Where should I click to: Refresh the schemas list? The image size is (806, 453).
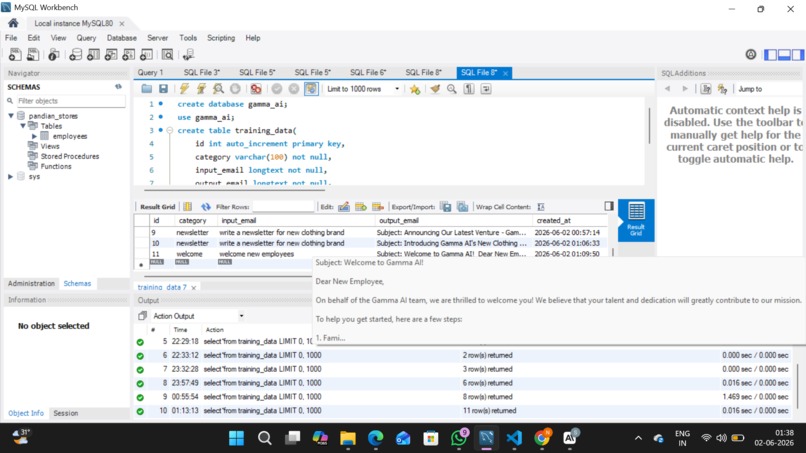[x=118, y=87]
